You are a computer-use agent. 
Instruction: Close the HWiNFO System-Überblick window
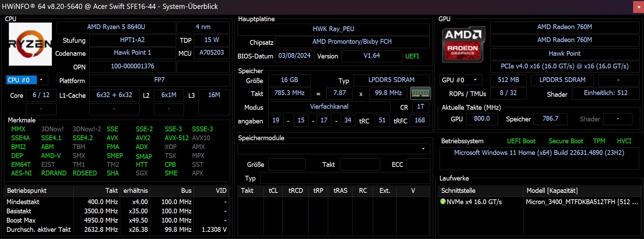[x=639, y=7]
